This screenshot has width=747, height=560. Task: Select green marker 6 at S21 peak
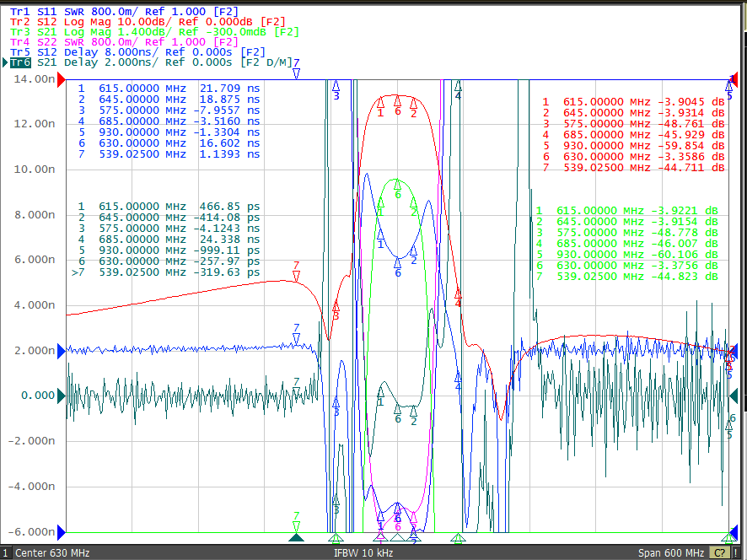tap(397, 185)
